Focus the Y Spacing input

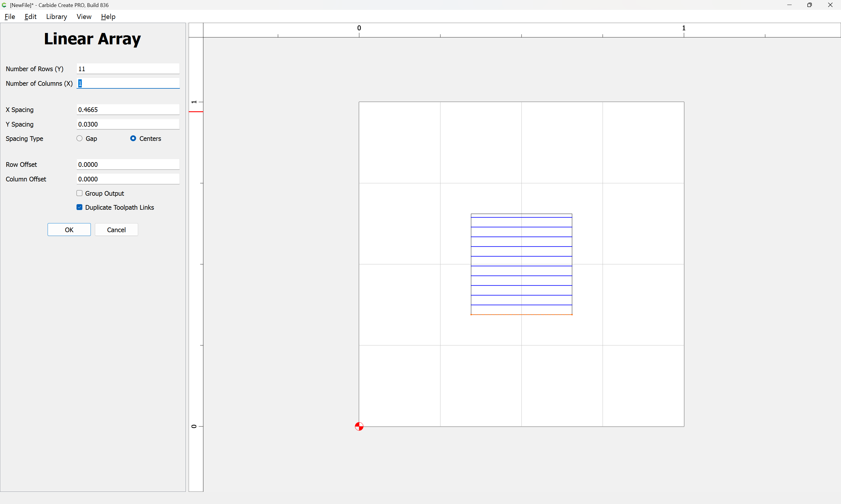[x=128, y=124]
